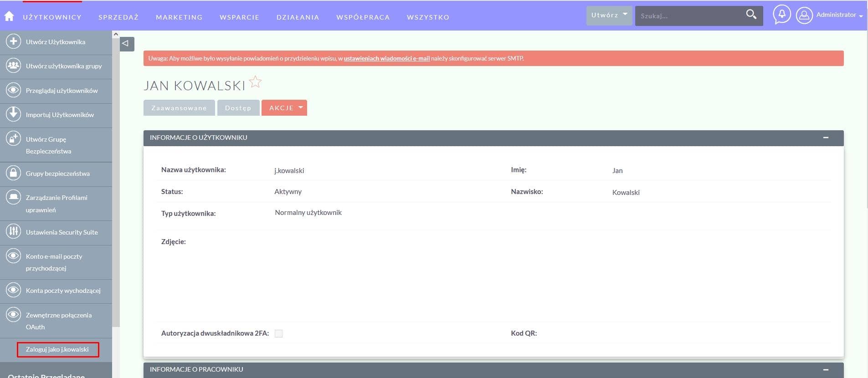
Task: Click the Kowalski surname value
Action: 626,193
